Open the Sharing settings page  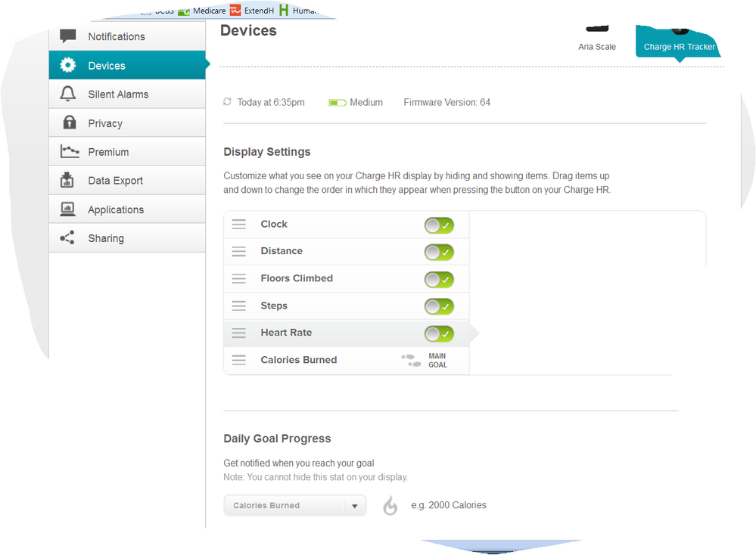(x=127, y=238)
